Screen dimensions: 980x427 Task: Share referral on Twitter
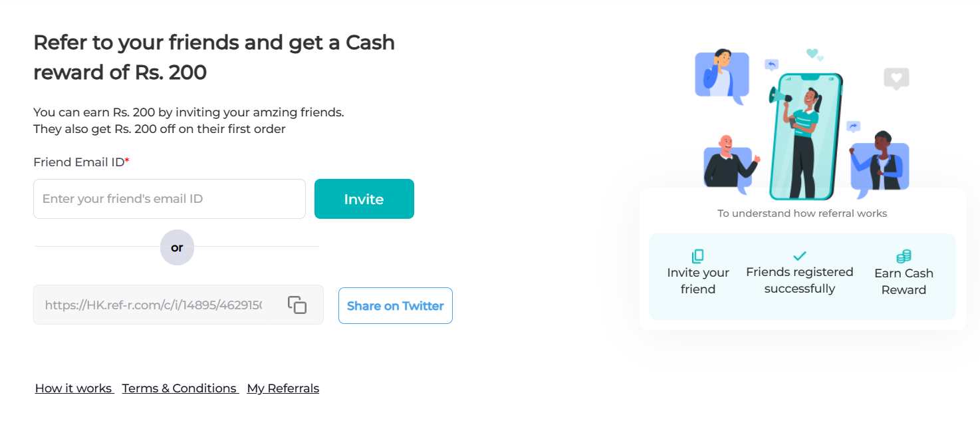[x=396, y=306]
